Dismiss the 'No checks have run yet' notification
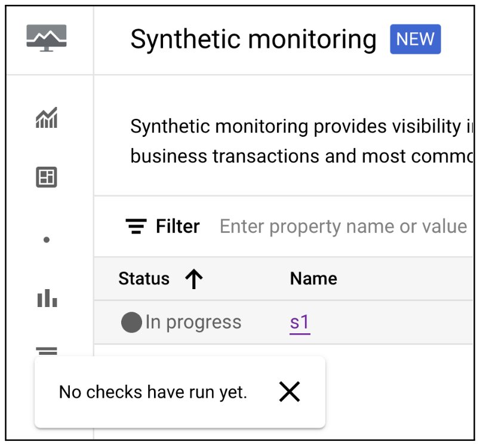The height and width of the screenshot is (448, 480). point(290,392)
